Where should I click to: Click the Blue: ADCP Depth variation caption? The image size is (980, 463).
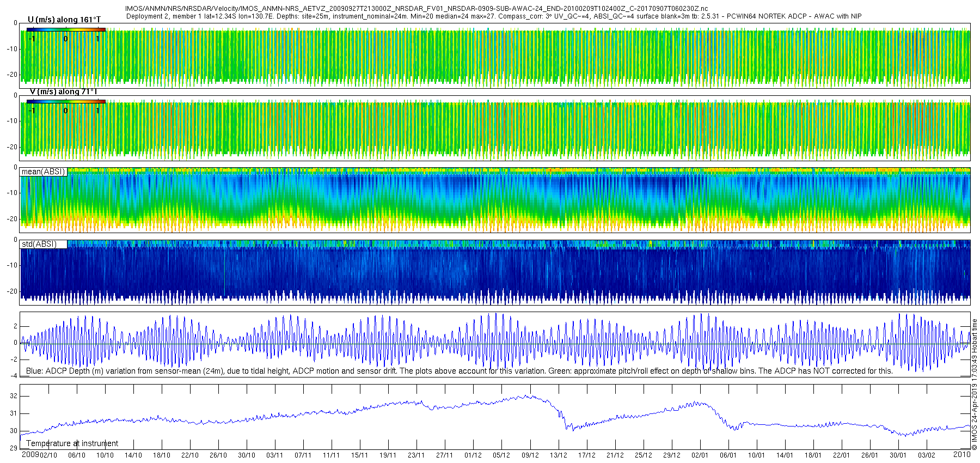point(460,371)
